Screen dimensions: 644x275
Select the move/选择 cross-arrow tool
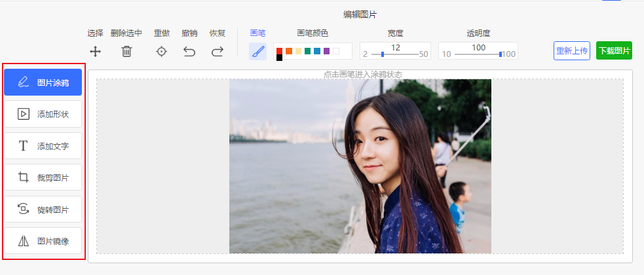click(x=95, y=51)
